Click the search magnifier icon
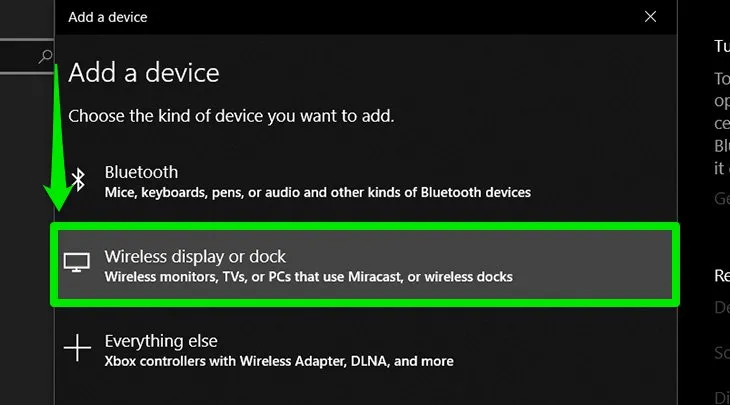The width and height of the screenshot is (730, 405). [x=46, y=58]
